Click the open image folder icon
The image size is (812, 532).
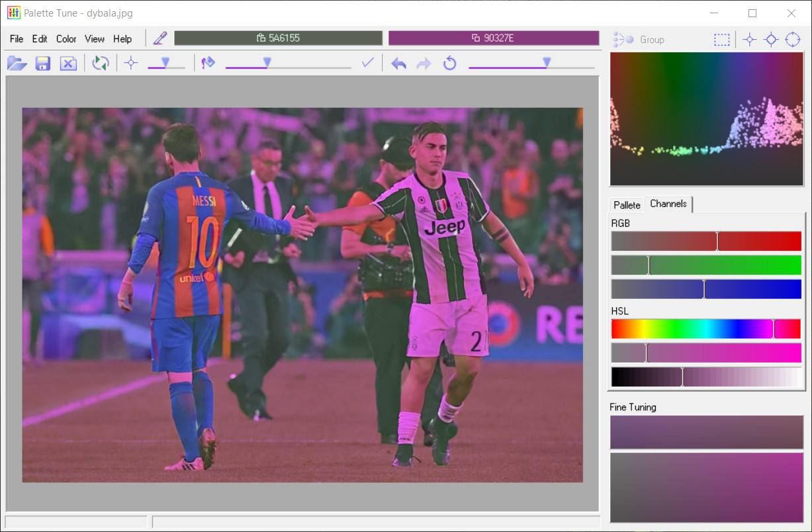tap(17, 64)
